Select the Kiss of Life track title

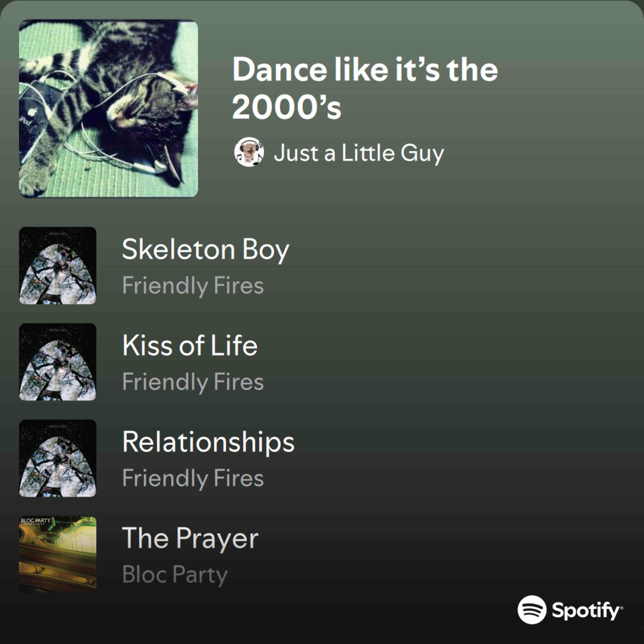(x=190, y=345)
